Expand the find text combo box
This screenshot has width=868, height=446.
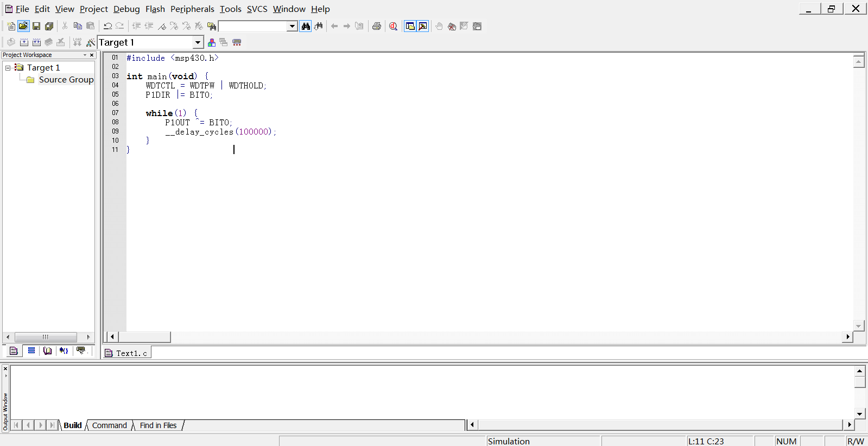pyautogui.click(x=292, y=26)
